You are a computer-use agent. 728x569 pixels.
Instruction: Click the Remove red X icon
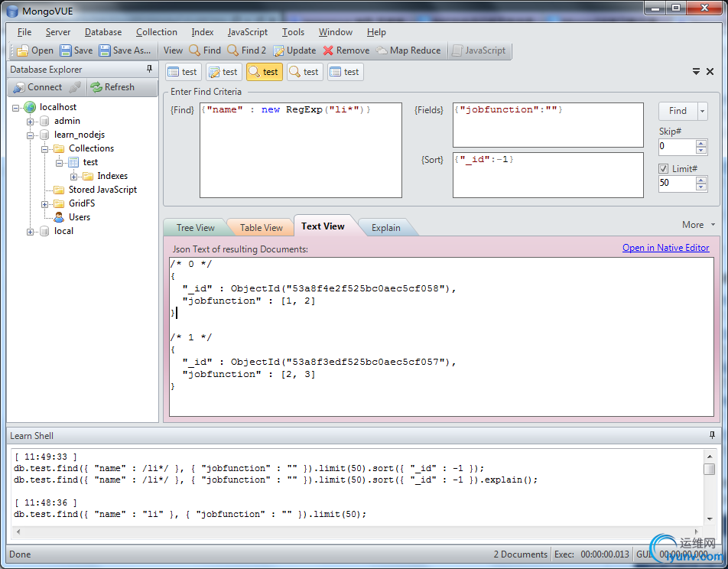[x=328, y=50]
